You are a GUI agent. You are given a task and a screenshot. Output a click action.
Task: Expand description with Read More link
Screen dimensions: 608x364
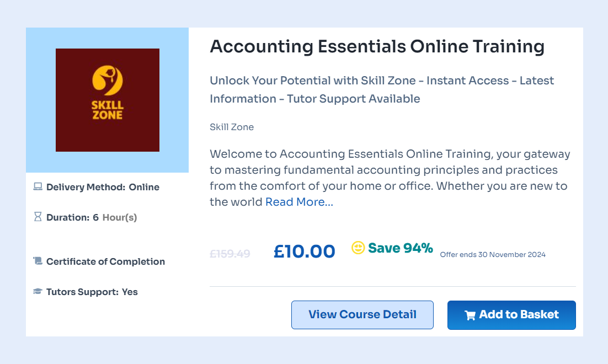click(x=299, y=202)
